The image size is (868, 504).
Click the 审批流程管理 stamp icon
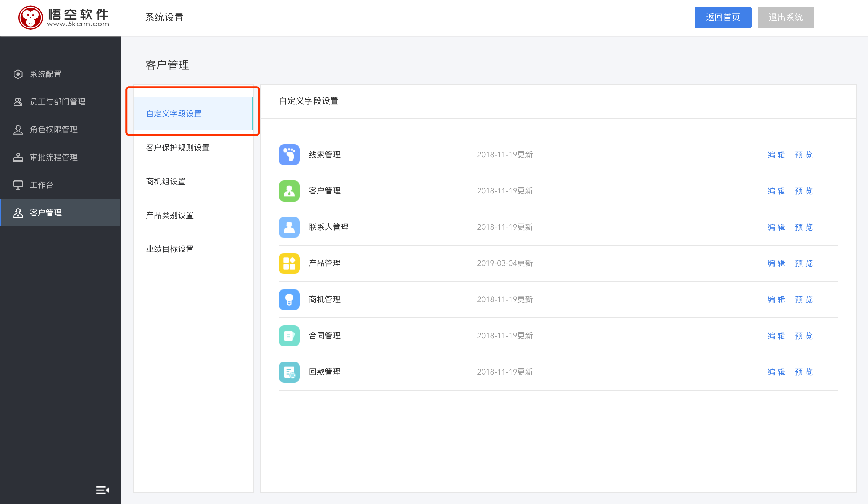pos(18,157)
